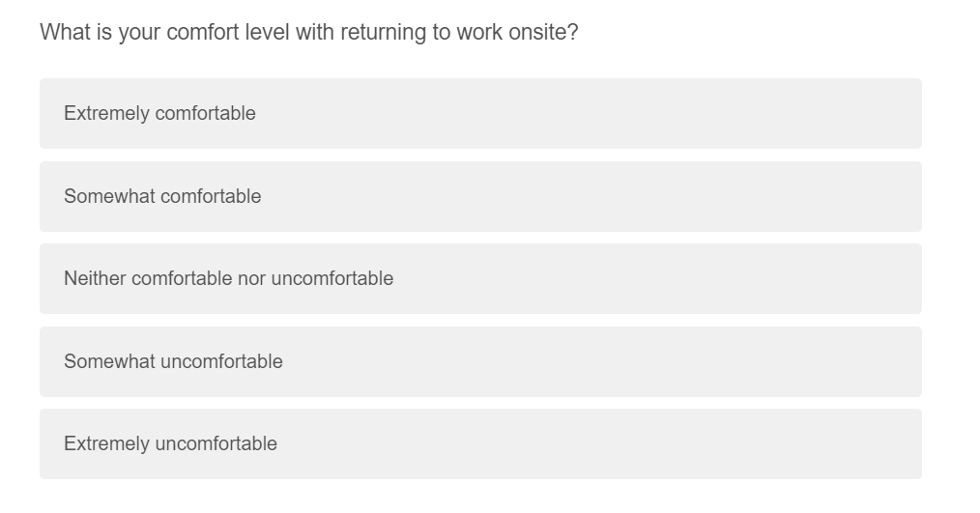
Task: Tap the 'Neither comfortable nor uncomfortable' label
Action: coord(228,279)
